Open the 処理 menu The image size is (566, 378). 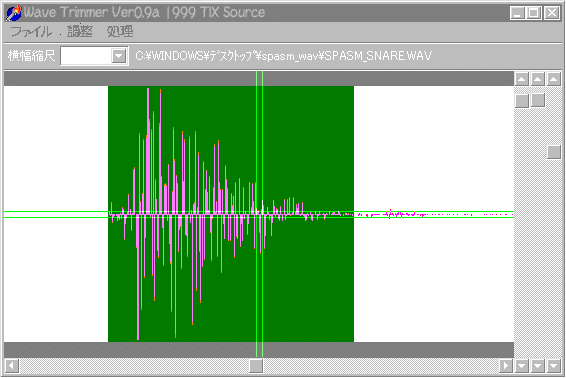point(120,32)
